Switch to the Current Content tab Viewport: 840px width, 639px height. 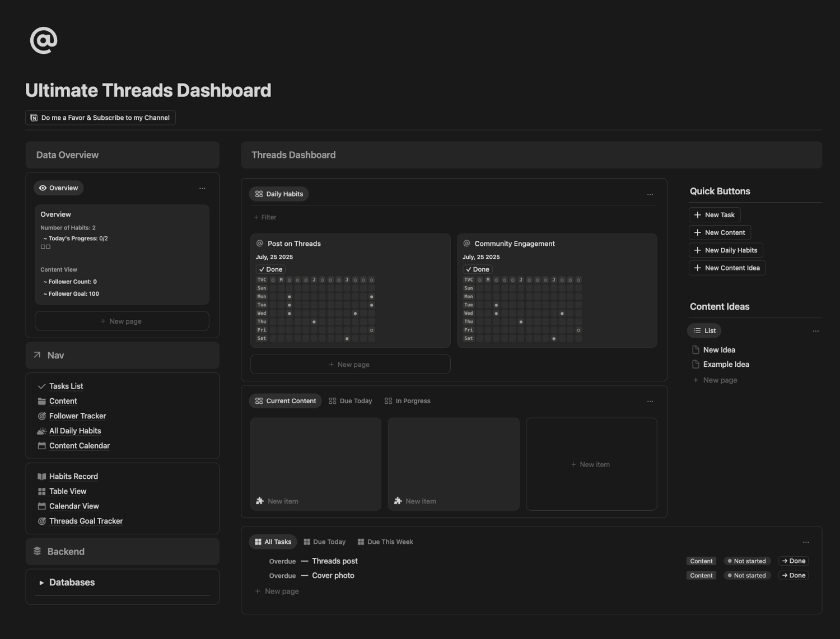point(285,401)
